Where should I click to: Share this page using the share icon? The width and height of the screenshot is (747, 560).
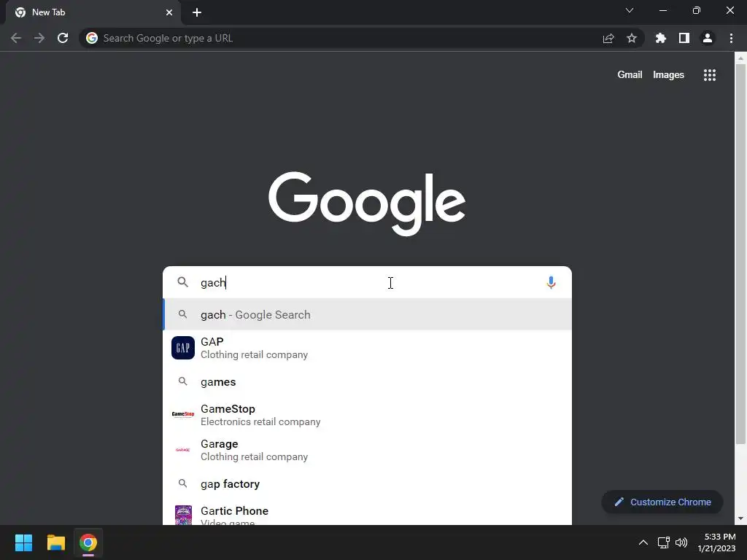click(x=608, y=38)
